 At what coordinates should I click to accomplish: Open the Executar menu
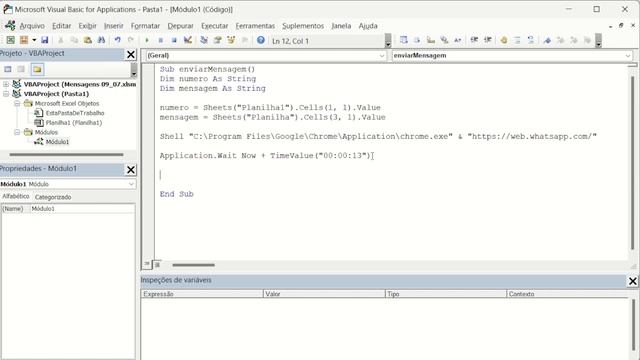tap(215, 26)
